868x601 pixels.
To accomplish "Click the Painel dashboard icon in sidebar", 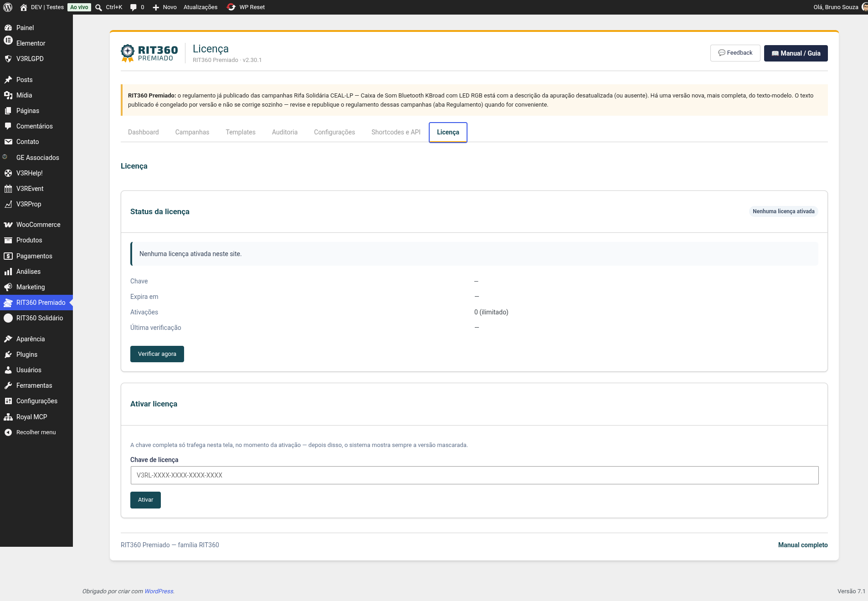I will point(8,28).
